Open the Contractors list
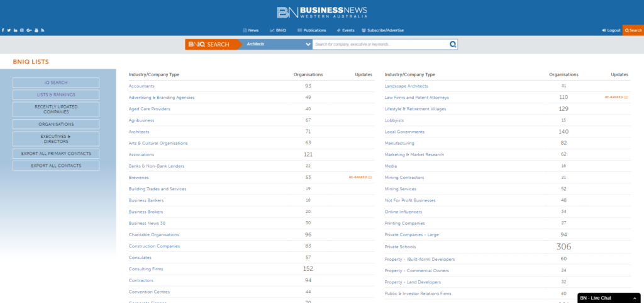The image size is (644, 303). click(141, 280)
